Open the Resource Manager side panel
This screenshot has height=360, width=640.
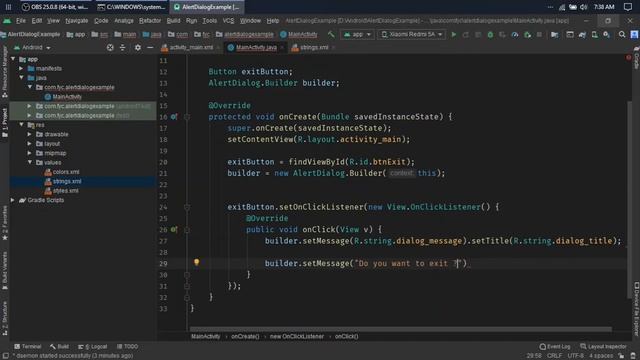[x=4, y=71]
